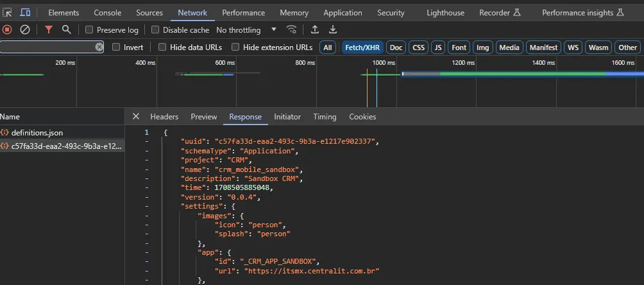
Task: Click the inspect element selector icon
Action: (x=7, y=13)
